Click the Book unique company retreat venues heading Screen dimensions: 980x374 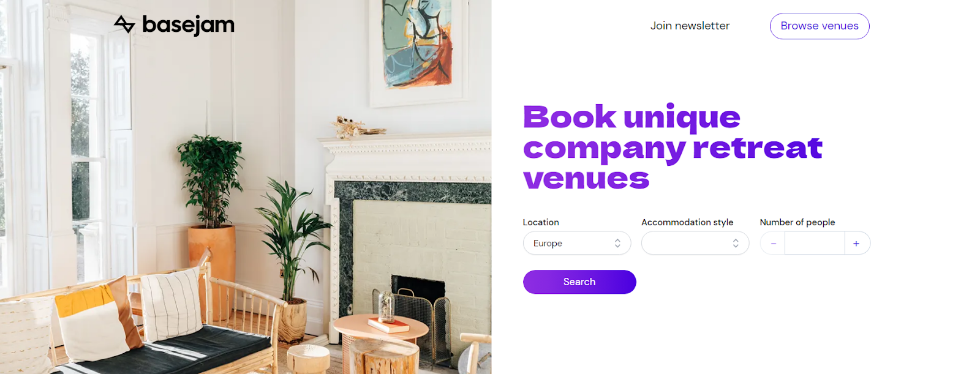point(673,148)
